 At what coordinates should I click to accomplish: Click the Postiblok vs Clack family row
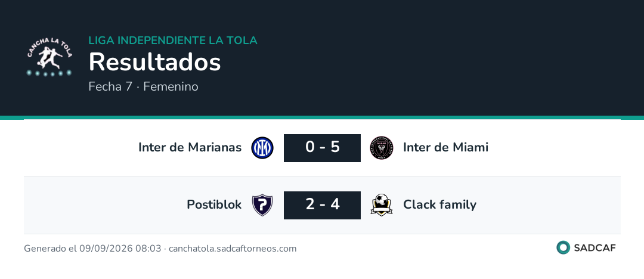click(x=322, y=205)
